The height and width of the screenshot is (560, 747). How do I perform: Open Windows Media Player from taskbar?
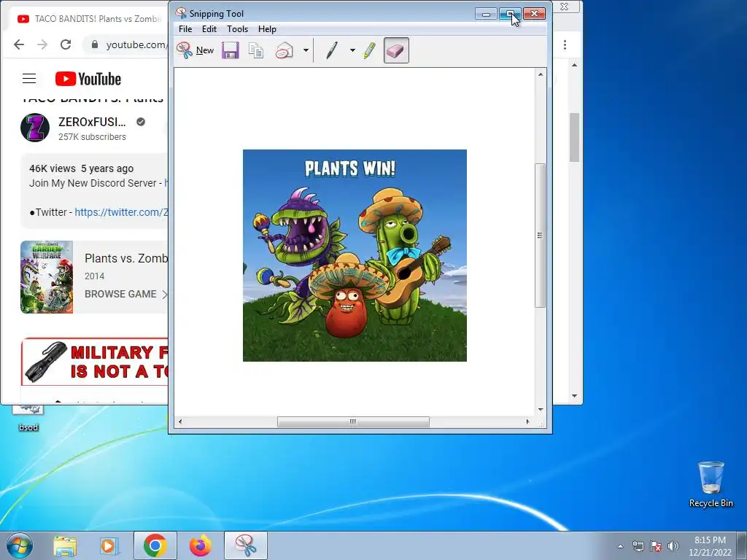[x=109, y=545]
